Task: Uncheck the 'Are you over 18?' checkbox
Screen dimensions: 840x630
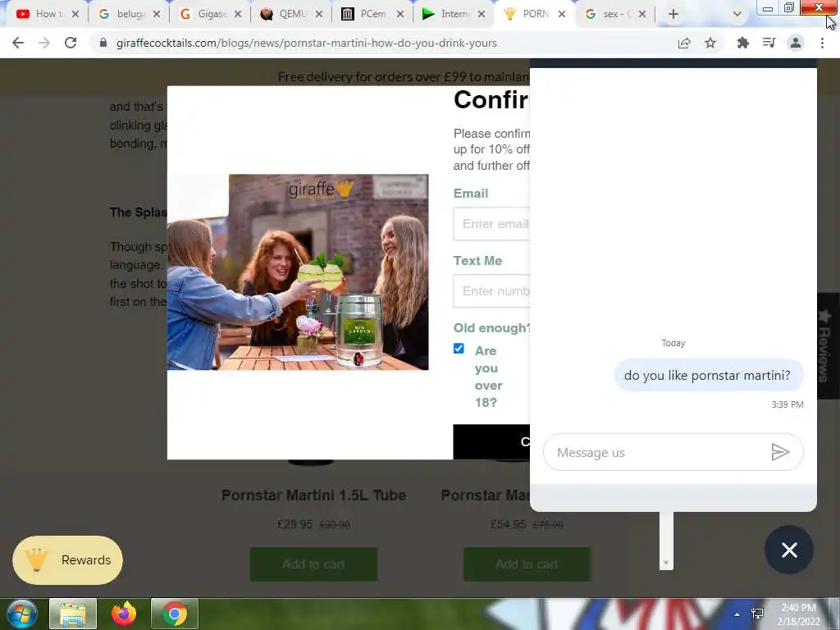Action: pos(459,349)
